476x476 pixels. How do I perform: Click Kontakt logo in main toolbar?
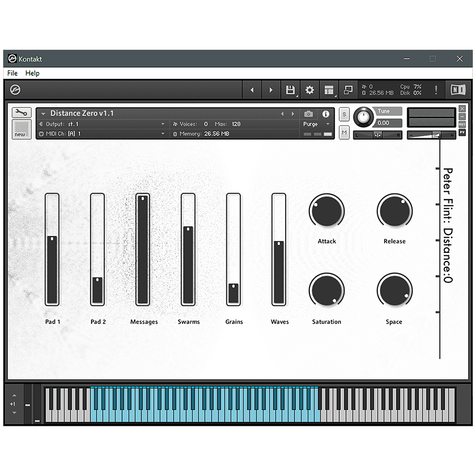pyautogui.click(x=15, y=90)
